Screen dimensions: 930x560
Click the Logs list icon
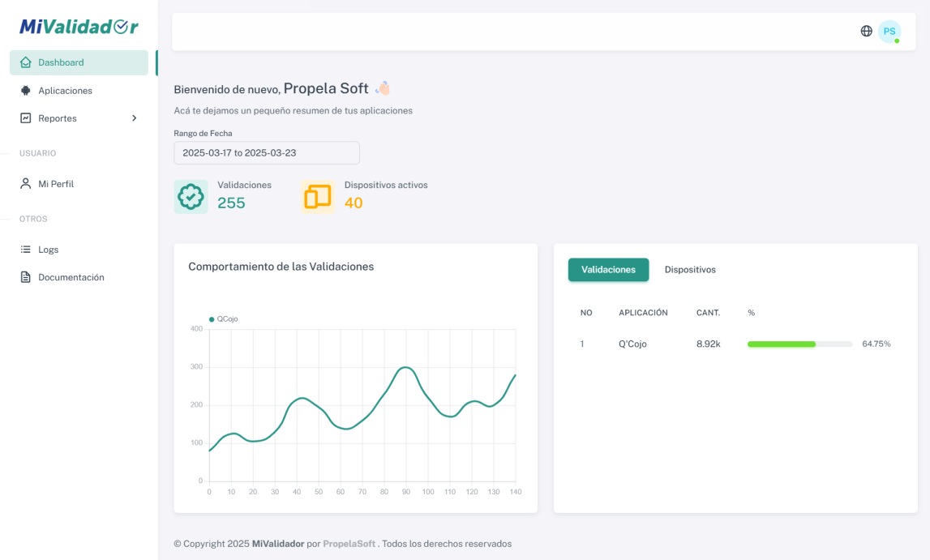click(x=26, y=250)
